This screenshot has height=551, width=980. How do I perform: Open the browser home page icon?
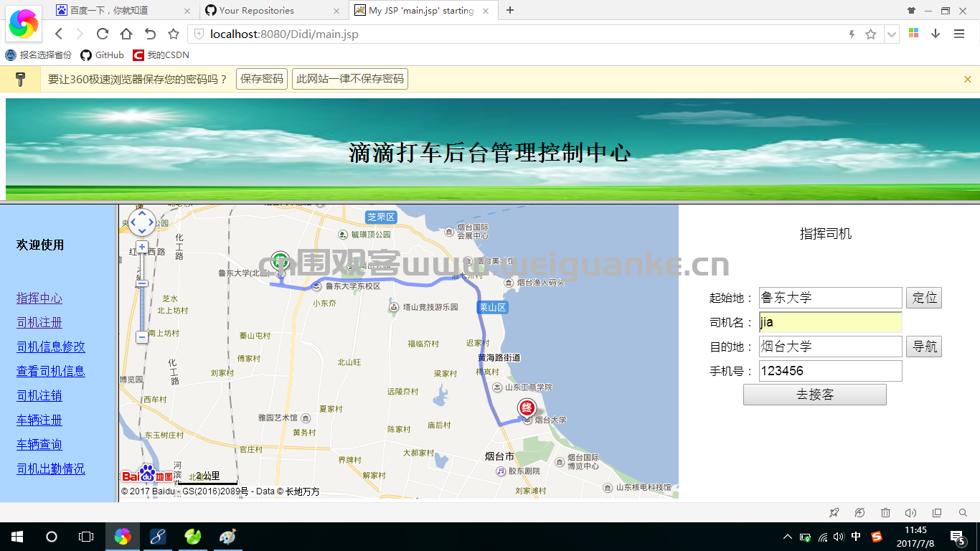coord(126,34)
